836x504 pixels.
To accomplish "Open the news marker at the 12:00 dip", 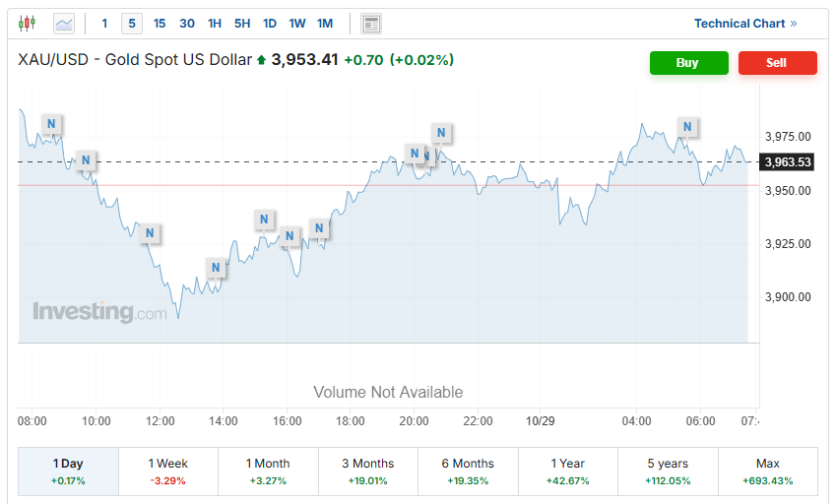I will (x=150, y=233).
